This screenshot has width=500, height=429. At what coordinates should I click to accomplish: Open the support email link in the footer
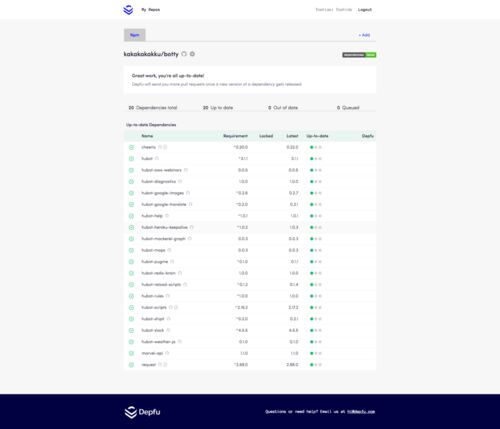(361, 412)
